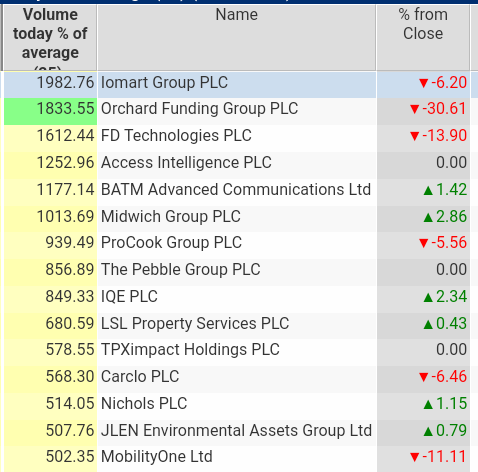Screen dimensions: 478x472
Task: Pick Midwich Group PLC name
Action: pyautogui.click(x=171, y=216)
